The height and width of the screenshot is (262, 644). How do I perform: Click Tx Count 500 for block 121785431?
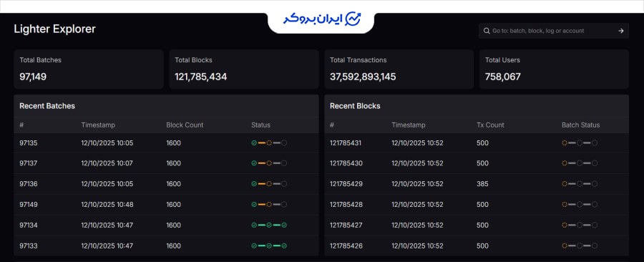click(x=482, y=143)
